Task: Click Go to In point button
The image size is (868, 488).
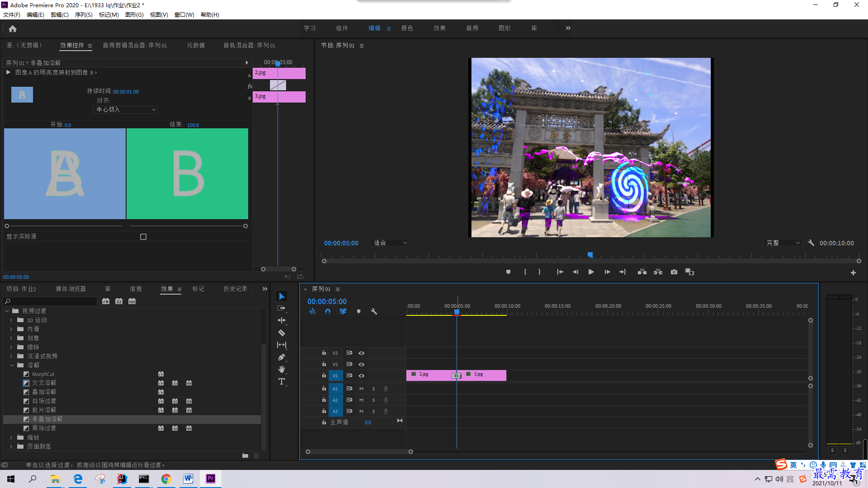Action: pyautogui.click(x=560, y=272)
